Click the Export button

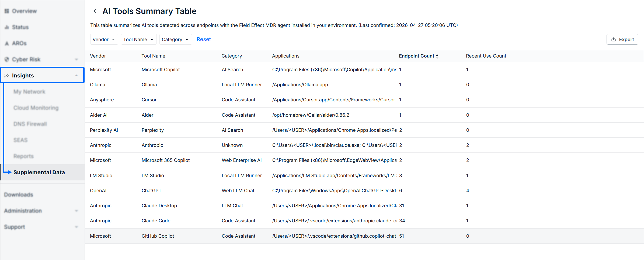622,40
